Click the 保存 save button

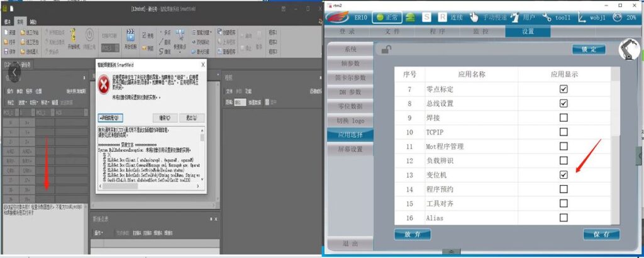pyautogui.click(x=601, y=234)
